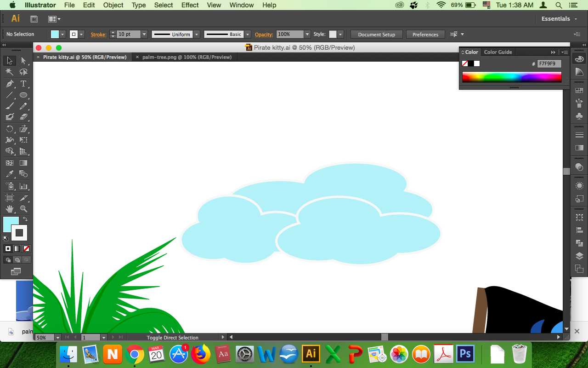Open the Type menu
Image resolution: width=588 pixels, height=368 pixels.
139,5
